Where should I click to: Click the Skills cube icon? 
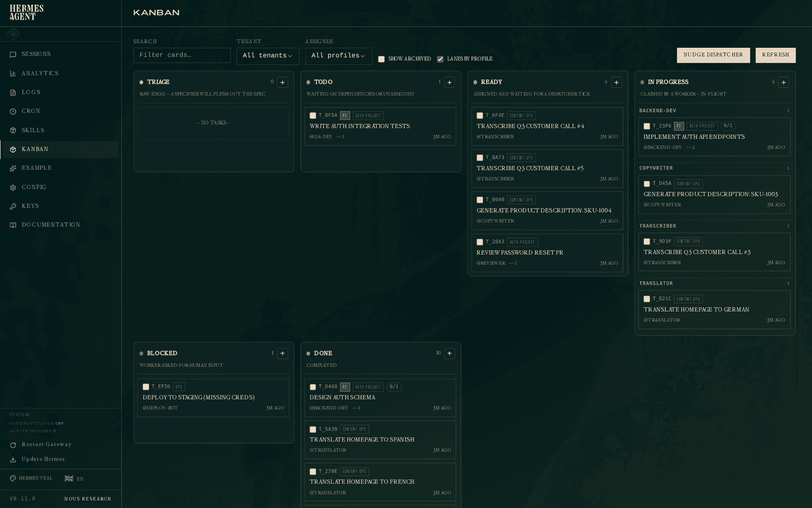pos(13,130)
